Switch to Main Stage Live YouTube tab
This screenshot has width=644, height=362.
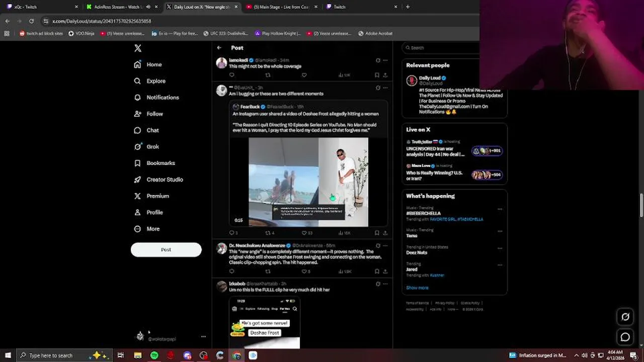[x=282, y=7]
